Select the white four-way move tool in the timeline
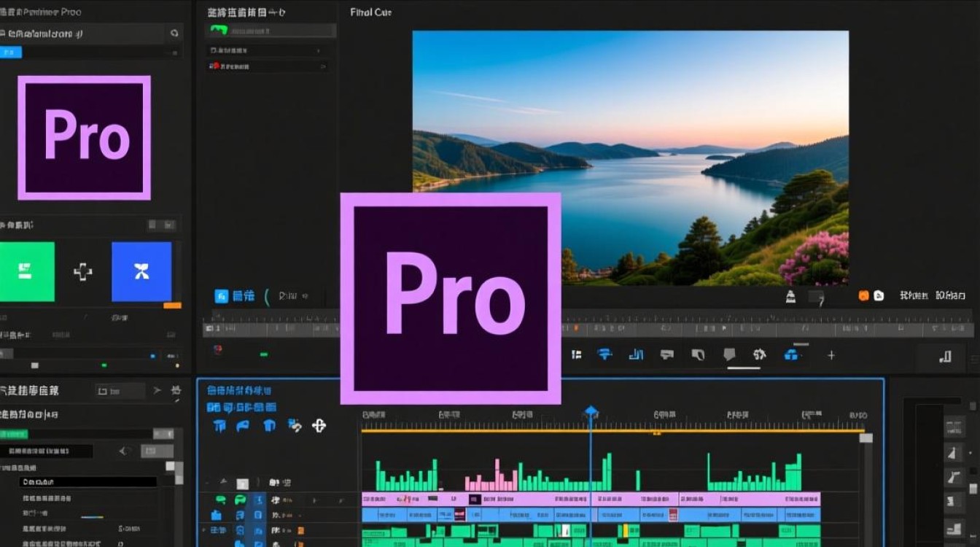 (319, 425)
